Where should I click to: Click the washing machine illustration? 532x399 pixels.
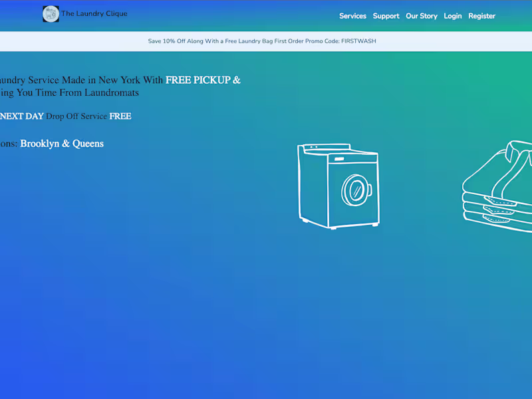[x=338, y=186]
